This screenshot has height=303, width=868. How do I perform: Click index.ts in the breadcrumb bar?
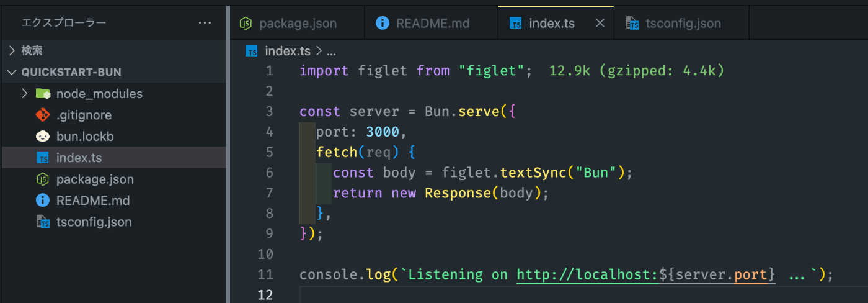(288, 51)
